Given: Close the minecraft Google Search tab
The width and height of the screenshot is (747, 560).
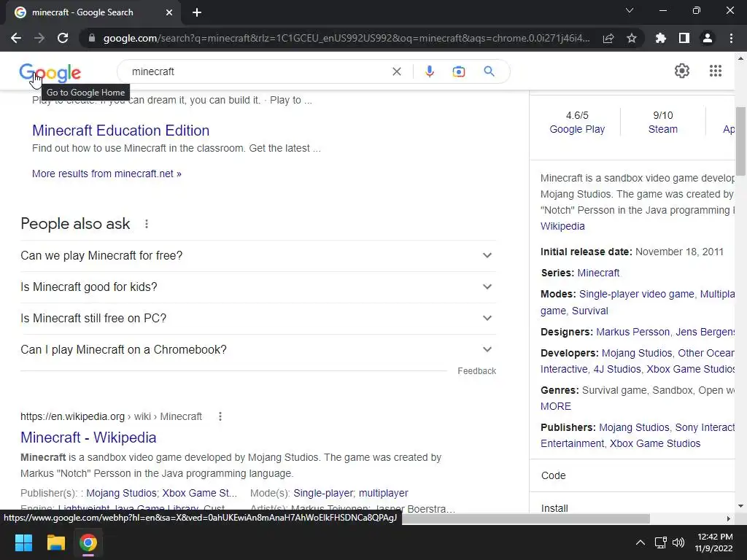Looking at the screenshot, I should pyautogui.click(x=169, y=12).
